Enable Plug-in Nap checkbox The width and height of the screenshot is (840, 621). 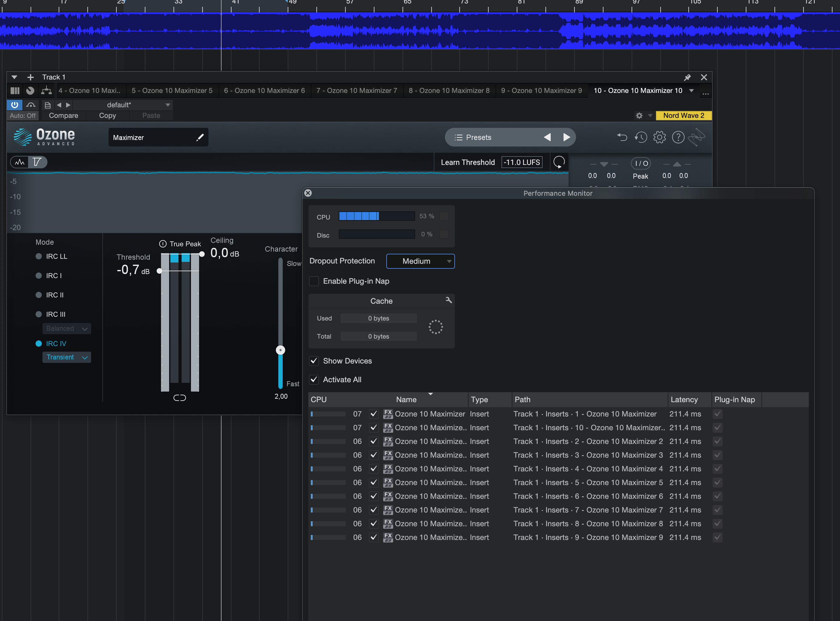pyautogui.click(x=314, y=281)
